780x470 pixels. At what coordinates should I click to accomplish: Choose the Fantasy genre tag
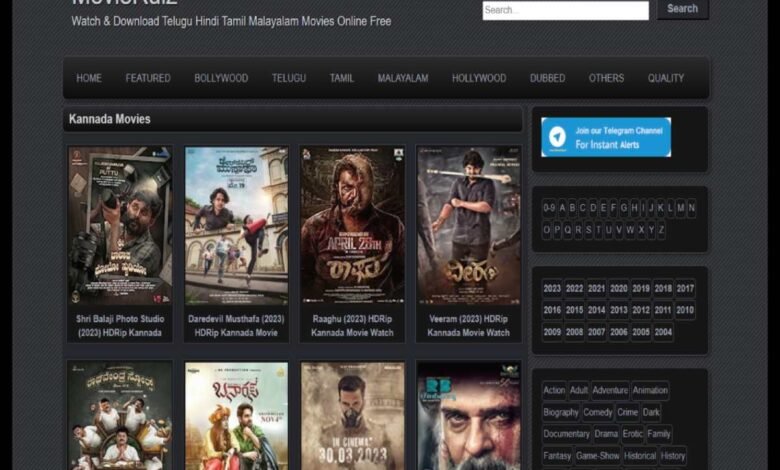(557, 456)
